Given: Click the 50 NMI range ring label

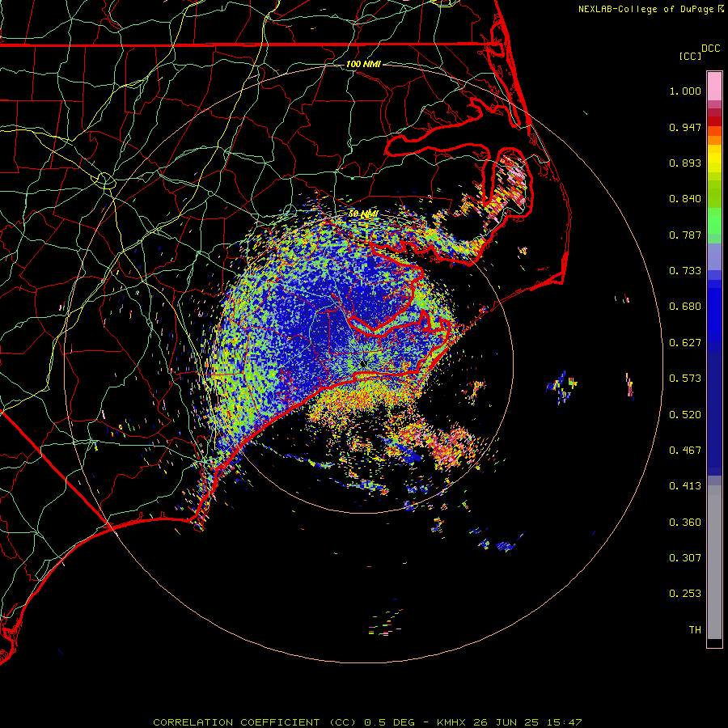Looking at the screenshot, I should [363, 214].
